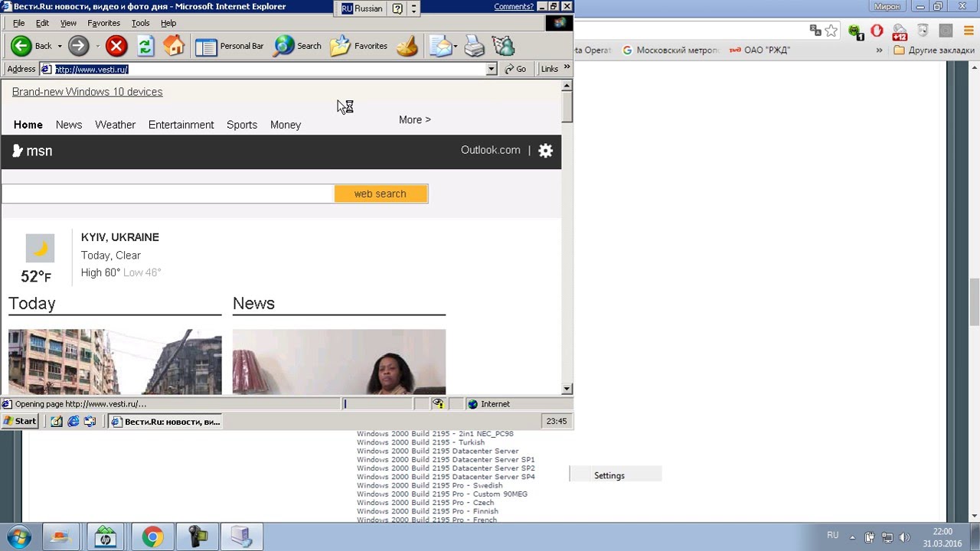Open the History sundial icon
Image resolution: width=980 pixels, height=551 pixels.
[x=407, y=46]
